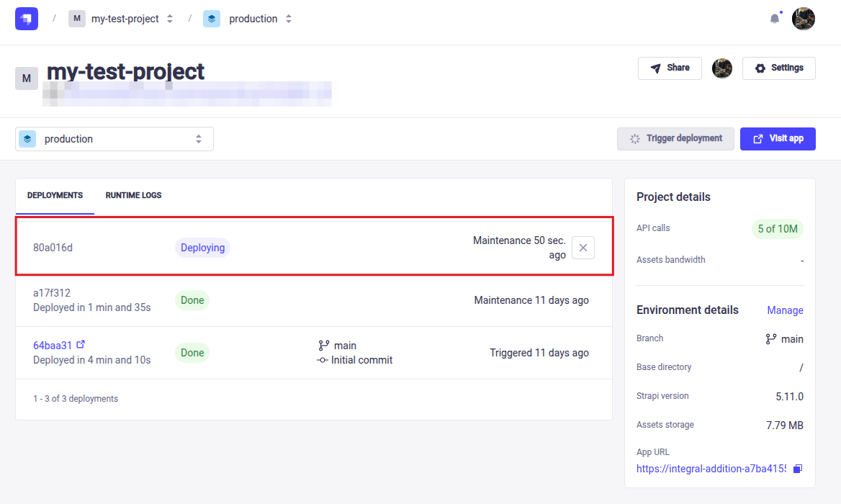Open the 64baa31 commit link

(x=53, y=346)
